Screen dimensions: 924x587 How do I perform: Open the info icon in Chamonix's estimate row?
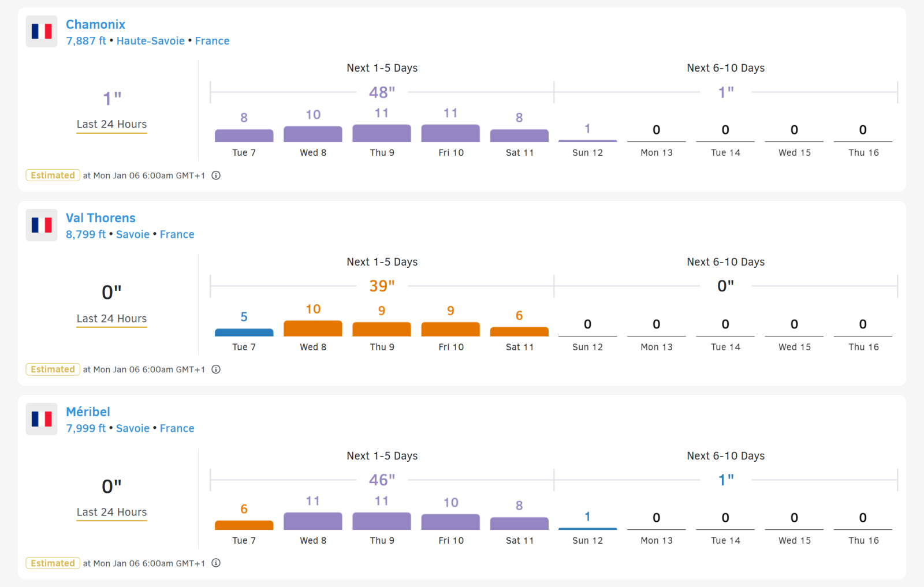coord(216,175)
